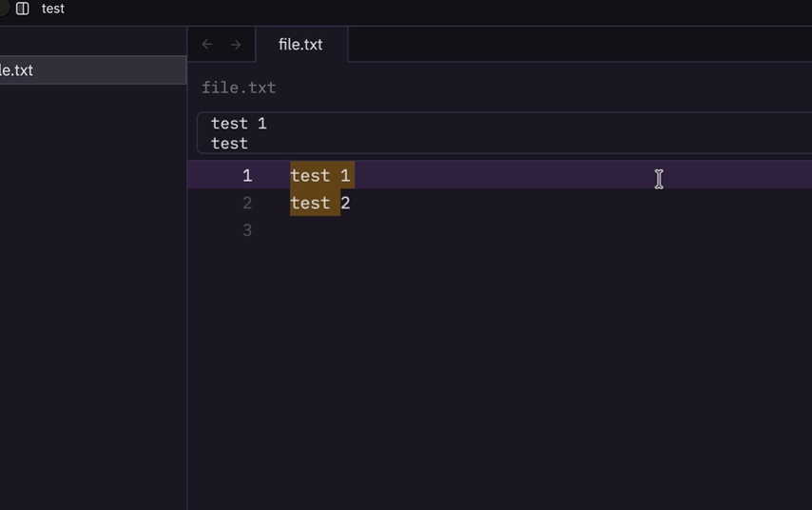Click line number 3 in the gutter
The width and height of the screenshot is (812, 510).
tap(247, 231)
